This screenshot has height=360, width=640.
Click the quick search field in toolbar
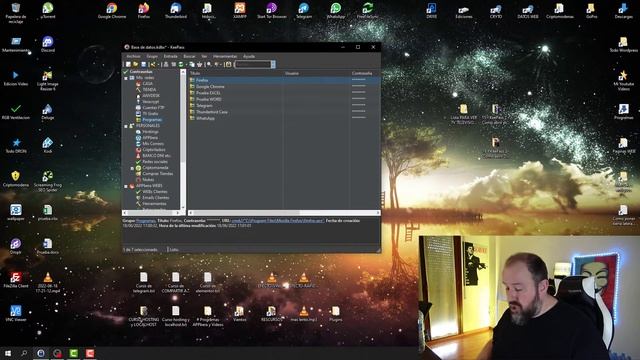(253, 64)
